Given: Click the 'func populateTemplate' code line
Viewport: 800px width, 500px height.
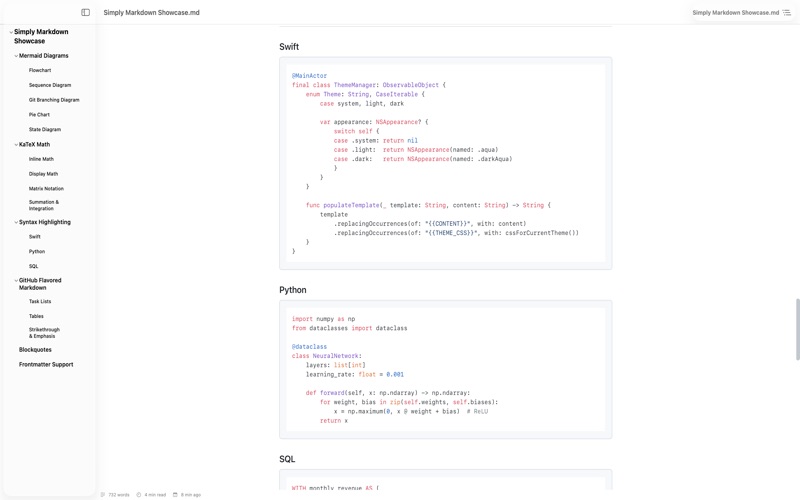Looking at the screenshot, I should (428, 205).
